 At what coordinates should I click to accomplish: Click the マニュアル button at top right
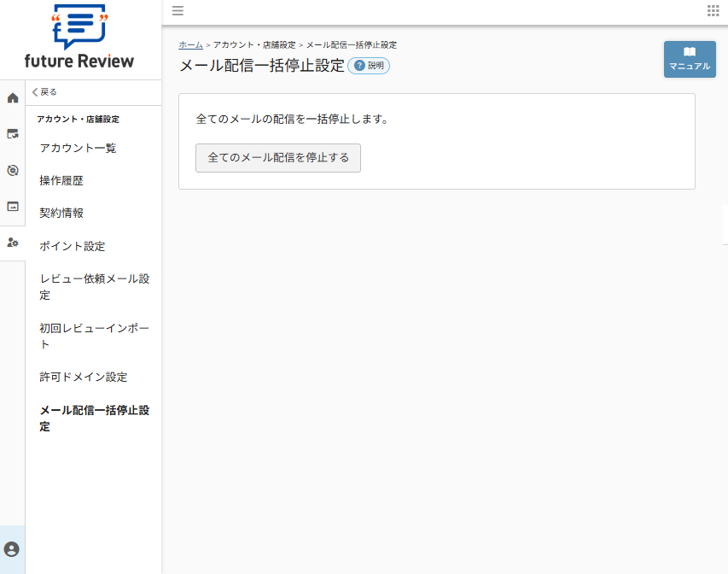(x=690, y=59)
